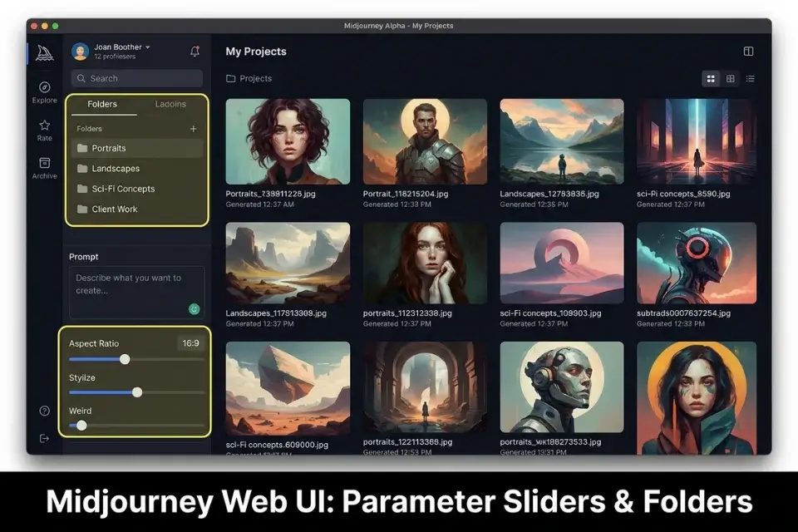Viewport: 798px width, 532px height.
Task: Select the Ladoins tab
Action: pyautogui.click(x=170, y=104)
